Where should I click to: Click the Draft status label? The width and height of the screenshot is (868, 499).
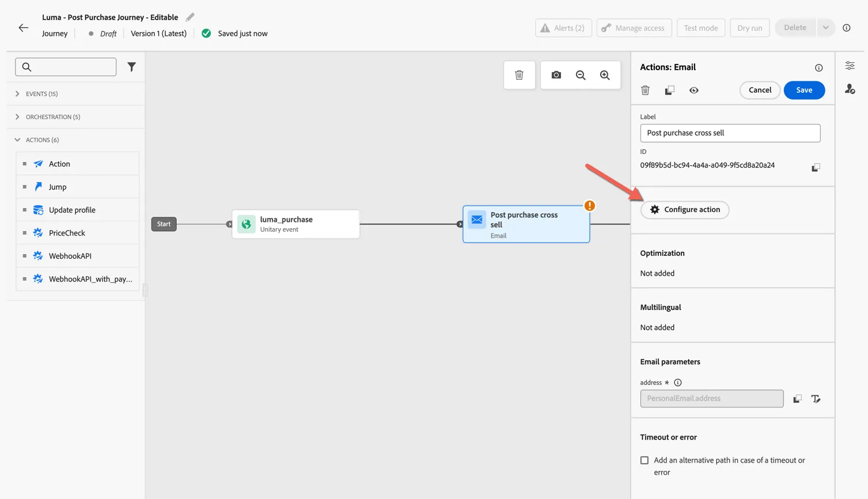(108, 33)
